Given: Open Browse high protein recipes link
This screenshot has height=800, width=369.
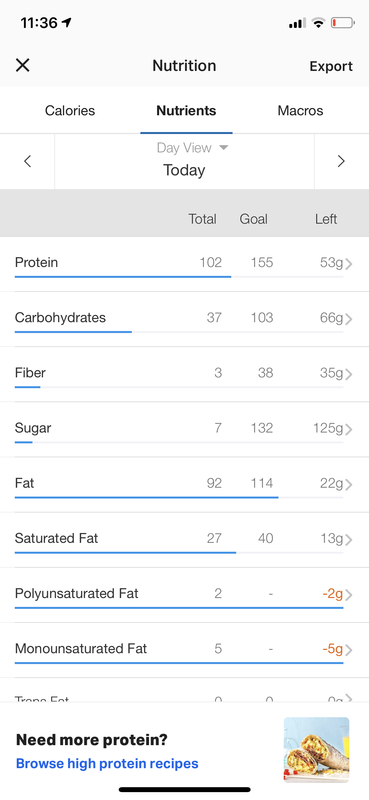Looking at the screenshot, I should point(107,763).
